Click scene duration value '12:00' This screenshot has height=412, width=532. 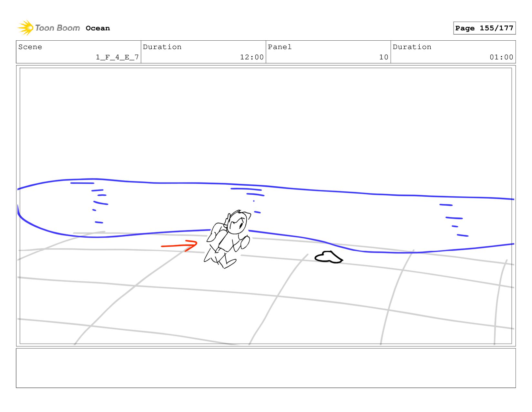252,57
